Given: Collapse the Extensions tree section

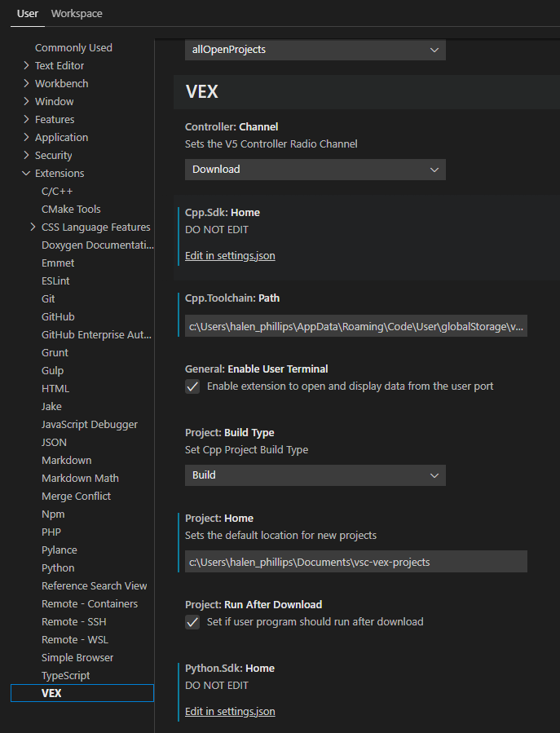Looking at the screenshot, I should (x=26, y=174).
